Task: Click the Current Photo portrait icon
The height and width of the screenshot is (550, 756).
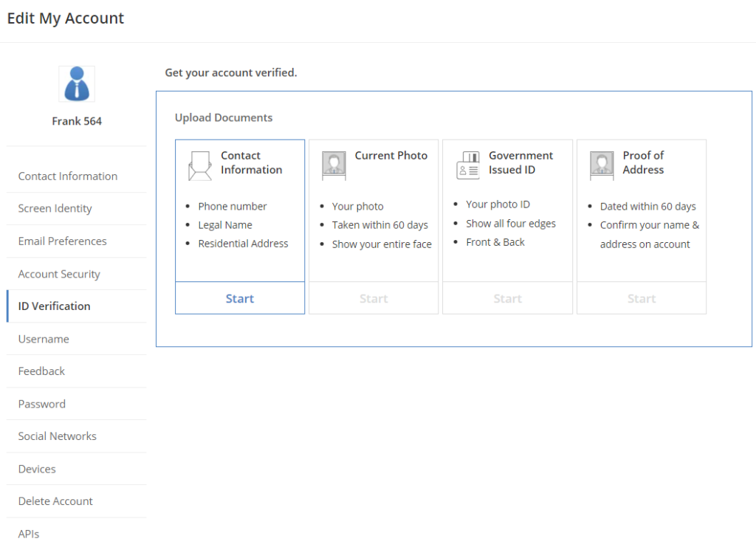Action: 334,166
